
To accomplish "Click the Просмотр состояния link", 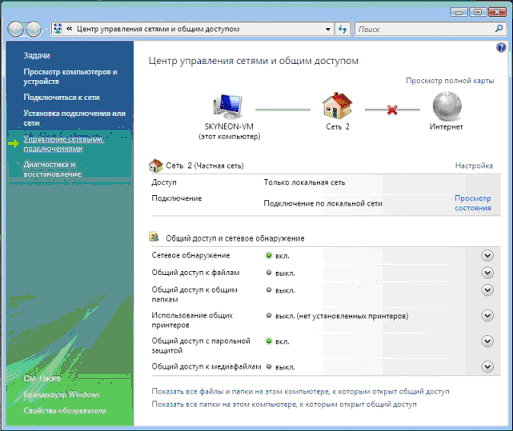I will point(473,203).
